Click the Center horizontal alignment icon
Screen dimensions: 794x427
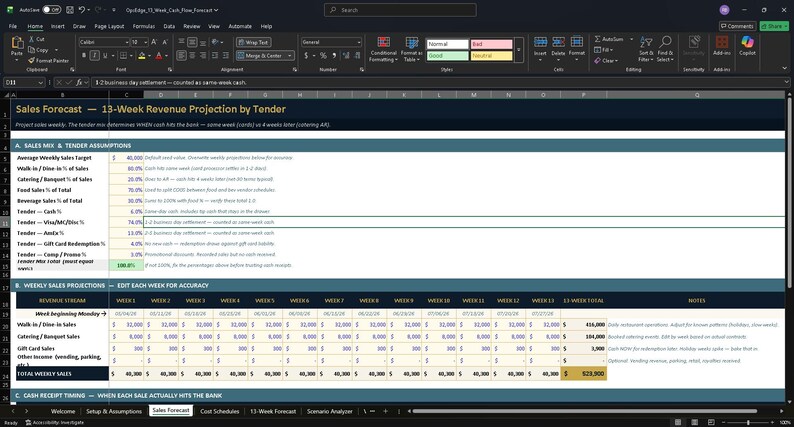point(192,56)
